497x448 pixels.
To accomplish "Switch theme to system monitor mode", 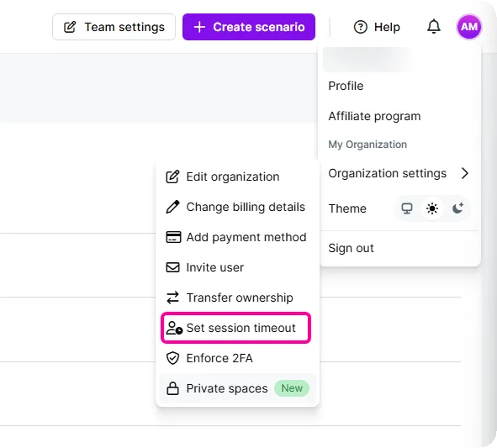I will tap(407, 208).
